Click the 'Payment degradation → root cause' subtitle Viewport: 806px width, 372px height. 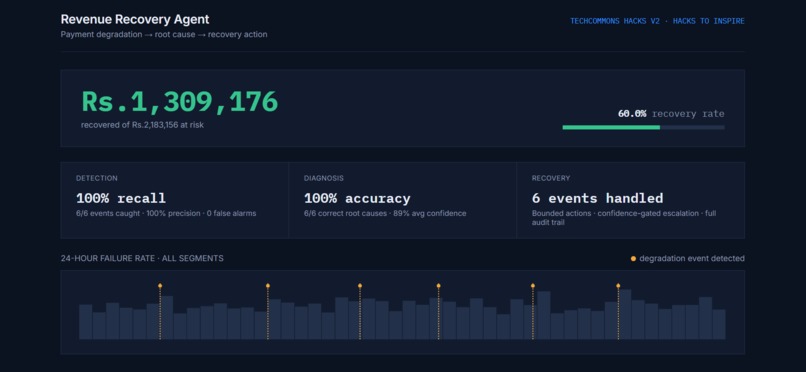tap(129, 35)
